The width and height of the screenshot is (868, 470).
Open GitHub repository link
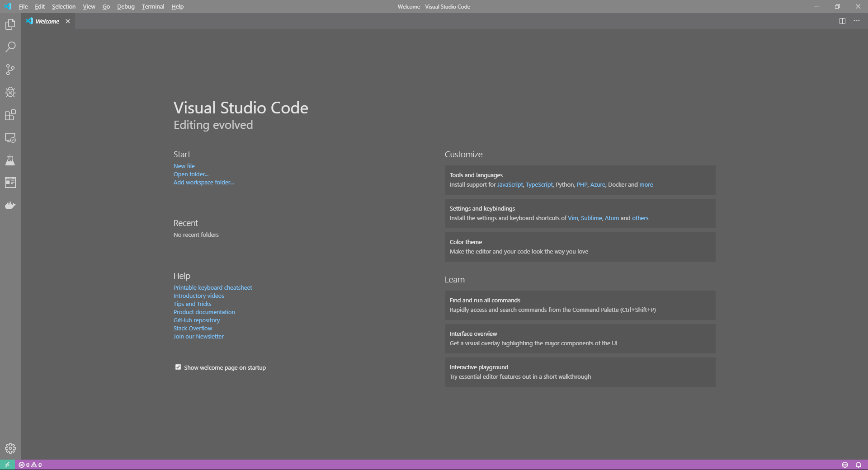click(x=196, y=320)
